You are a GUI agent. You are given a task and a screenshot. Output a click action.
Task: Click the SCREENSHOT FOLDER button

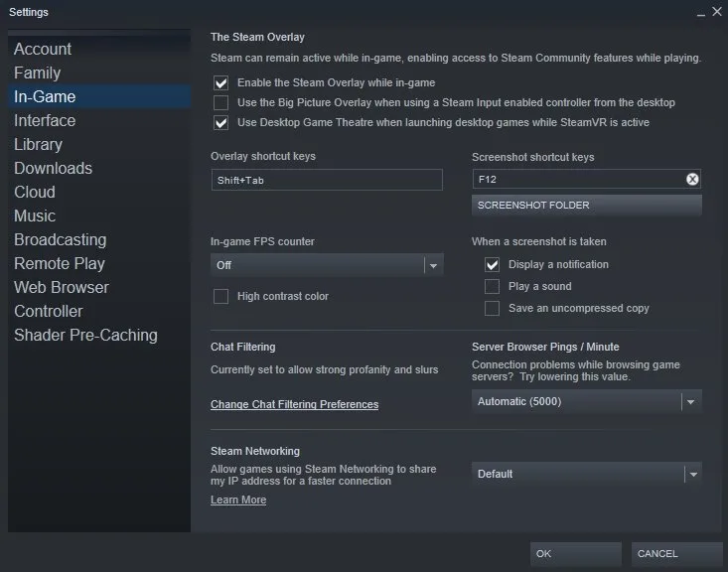click(x=587, y=206)
